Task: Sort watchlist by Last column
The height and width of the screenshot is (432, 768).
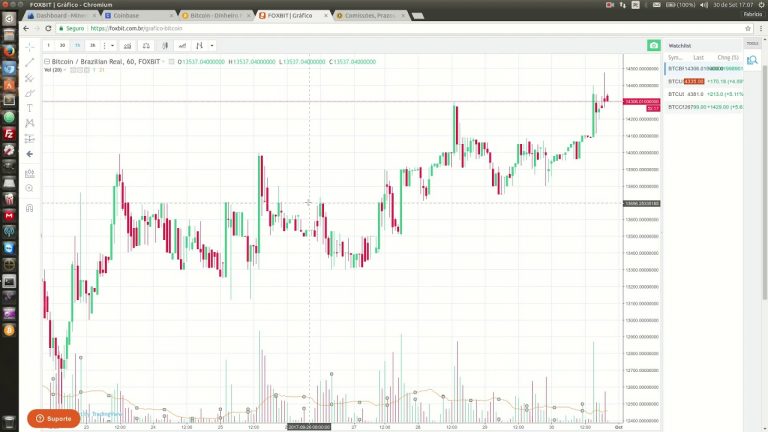Action: pos(698,58)
